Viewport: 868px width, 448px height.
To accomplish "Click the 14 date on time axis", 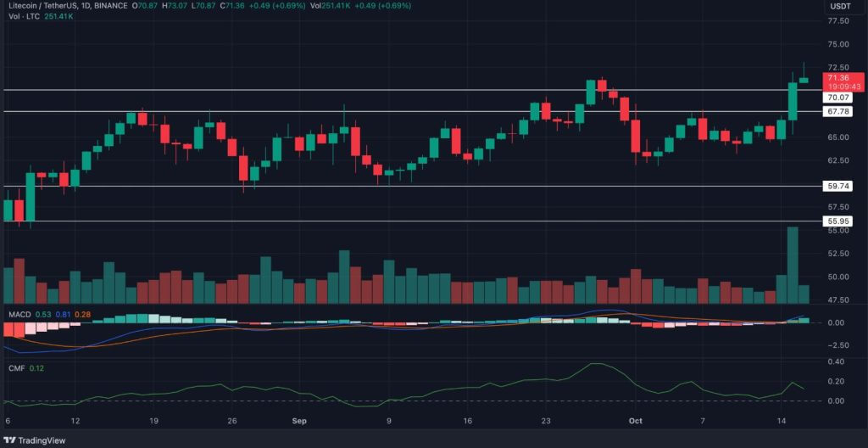I will click(x=782, y=421).
